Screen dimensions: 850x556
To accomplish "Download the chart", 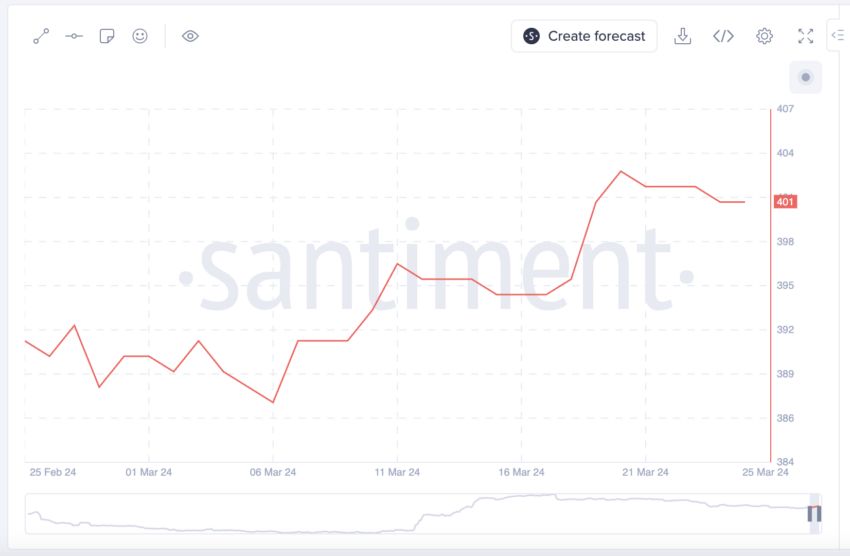I will point(683,36).
